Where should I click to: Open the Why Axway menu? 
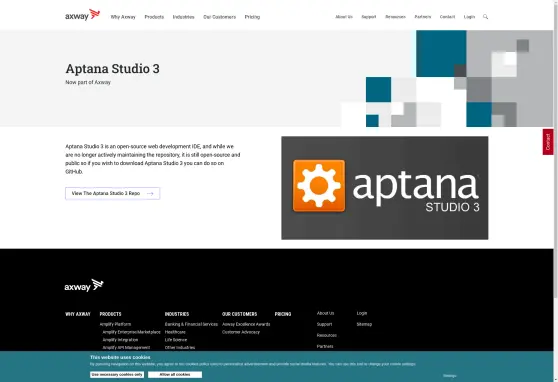coord(123,17)
